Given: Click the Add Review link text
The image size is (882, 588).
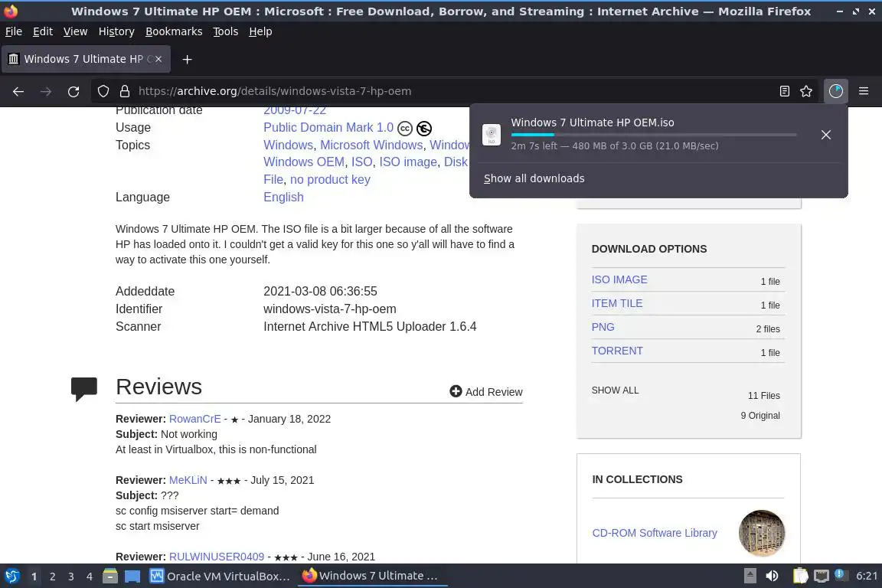Looking at the screenshot, I should 494,392.
